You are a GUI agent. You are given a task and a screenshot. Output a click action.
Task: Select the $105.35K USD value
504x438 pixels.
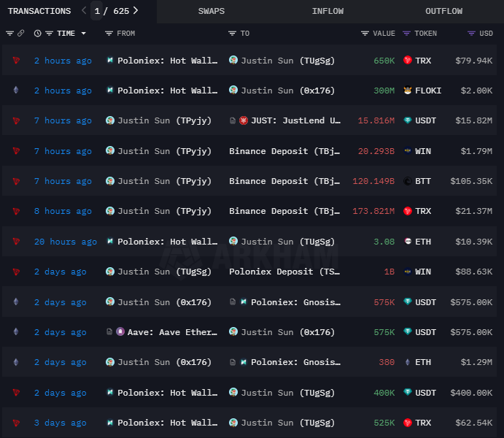click(471, 181)
